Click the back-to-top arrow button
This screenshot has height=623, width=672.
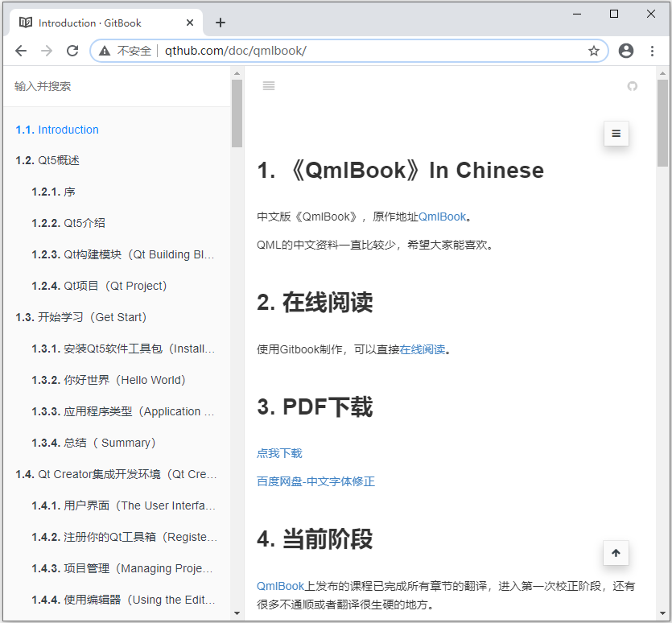[616, 553]
